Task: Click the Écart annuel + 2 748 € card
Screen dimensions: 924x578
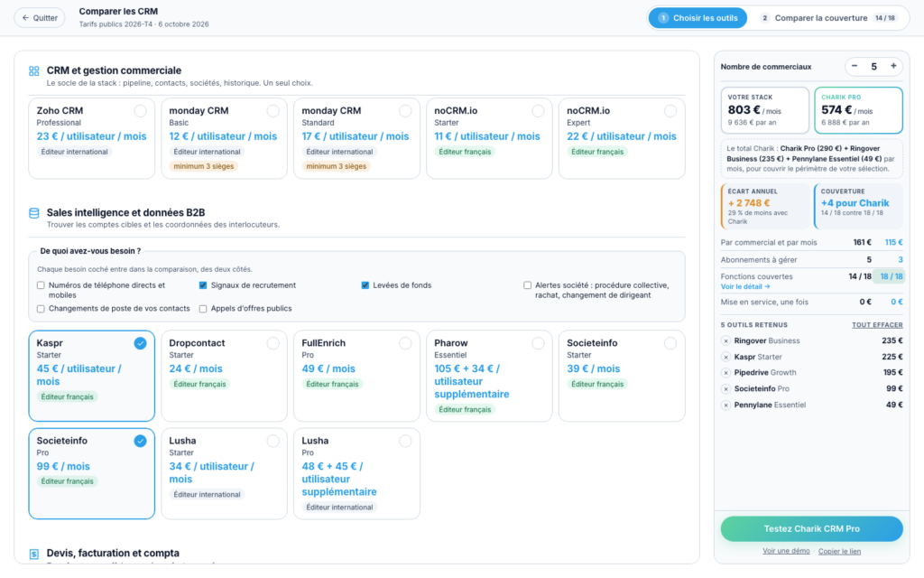Action: [765, 206]
